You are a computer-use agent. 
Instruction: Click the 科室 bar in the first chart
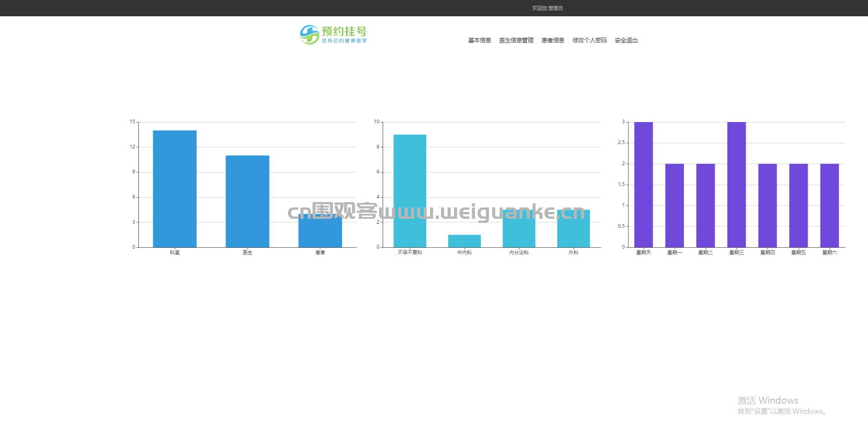click(x=175, y=189)
